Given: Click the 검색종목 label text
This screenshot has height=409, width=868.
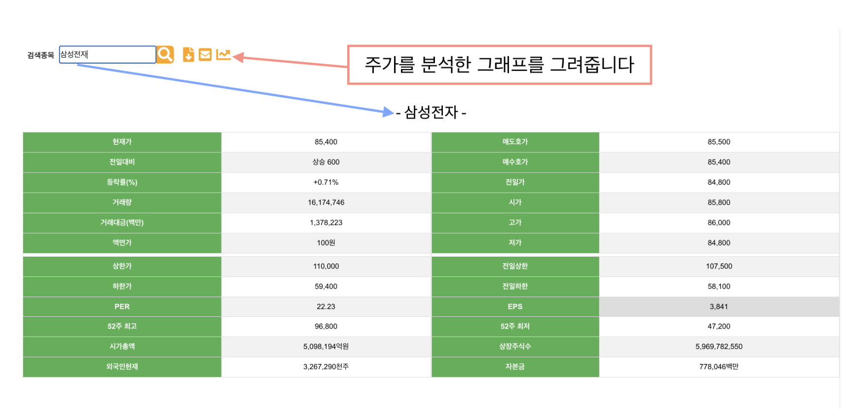Looking at the screenshot, I should 40,55.
